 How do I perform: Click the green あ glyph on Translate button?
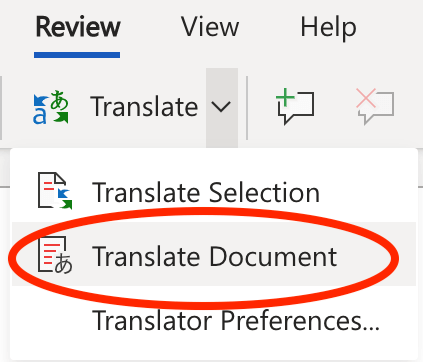pyautogui.click(x=59, y=100)
